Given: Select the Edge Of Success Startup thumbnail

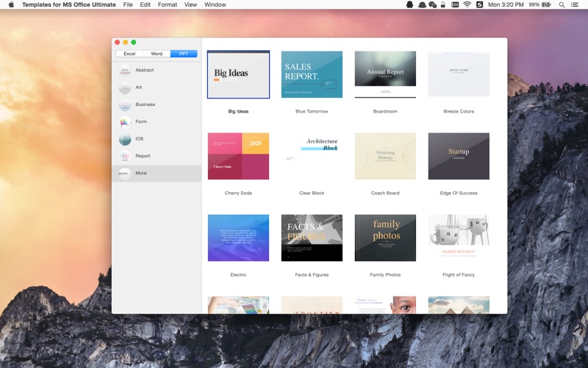Looking at the screenshot, I should pyautogui.click(x=459, y=156).
